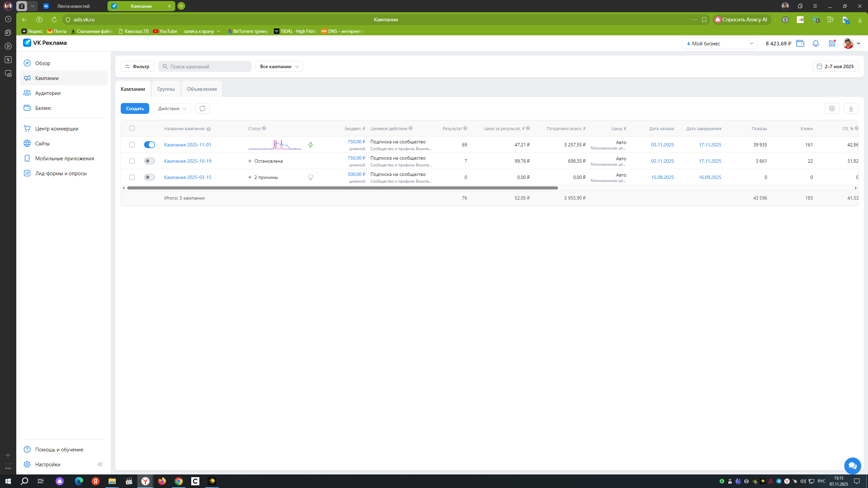Open the Фильтр button
The width and height of the screenshot is (868, 488).
[x=137, y=66]
